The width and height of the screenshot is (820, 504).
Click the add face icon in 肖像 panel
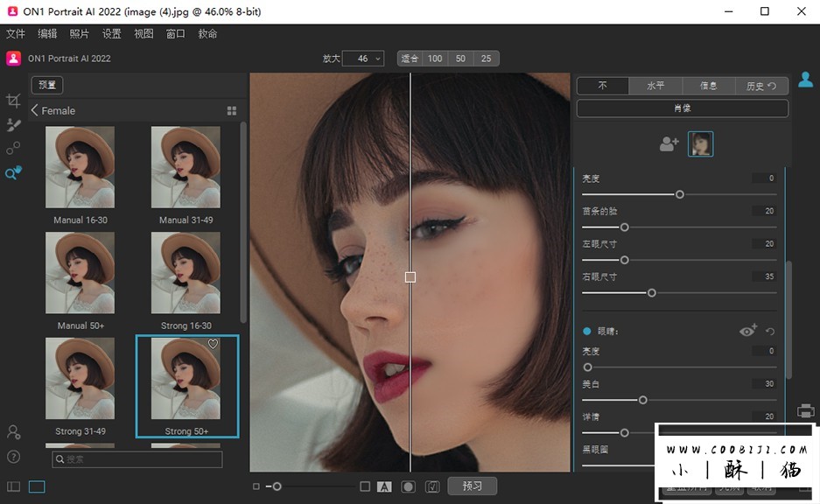(x=669, y=143)
